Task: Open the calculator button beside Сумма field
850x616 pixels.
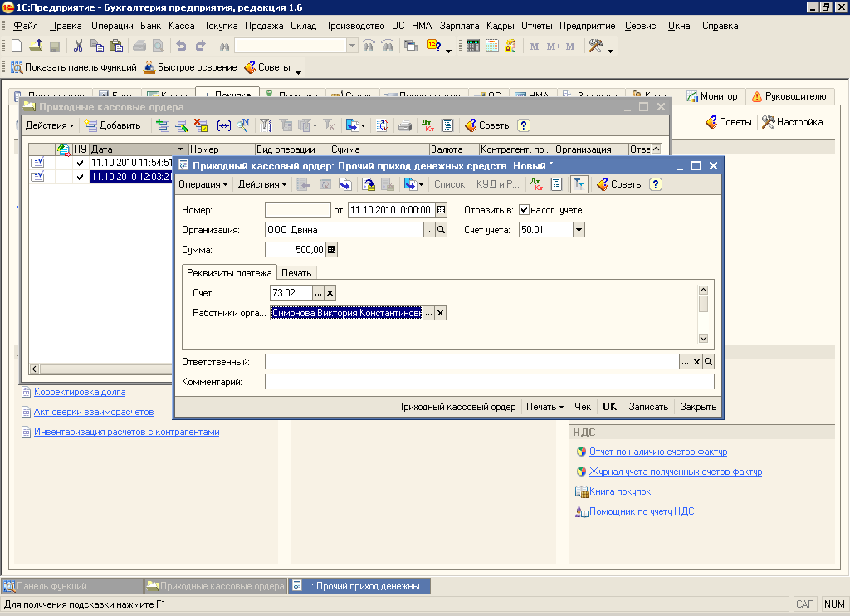Action: point(332,250)
